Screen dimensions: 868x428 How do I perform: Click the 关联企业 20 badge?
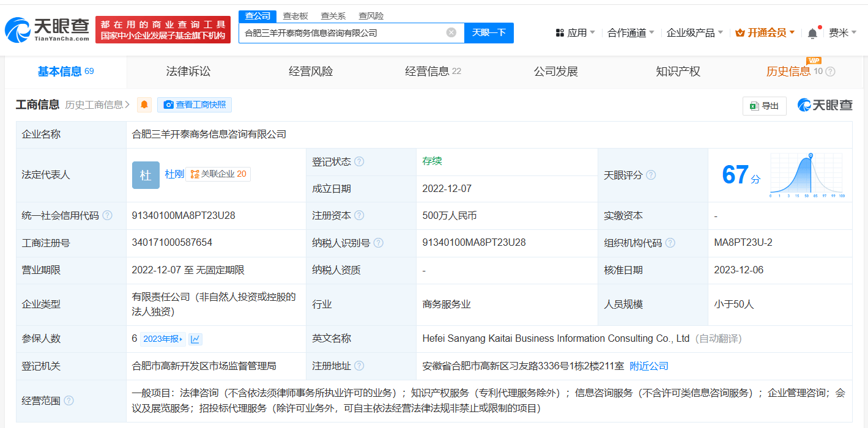[x=218, y=174]
